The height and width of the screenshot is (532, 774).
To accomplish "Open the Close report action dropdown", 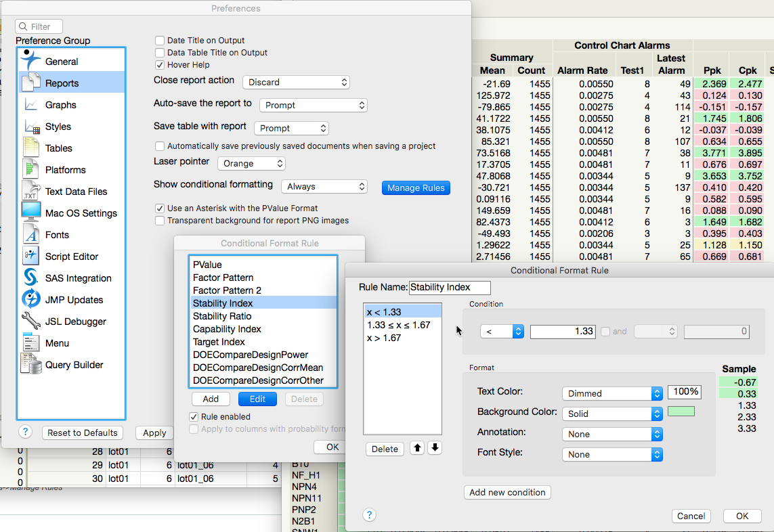I will (x=296, y=81).
